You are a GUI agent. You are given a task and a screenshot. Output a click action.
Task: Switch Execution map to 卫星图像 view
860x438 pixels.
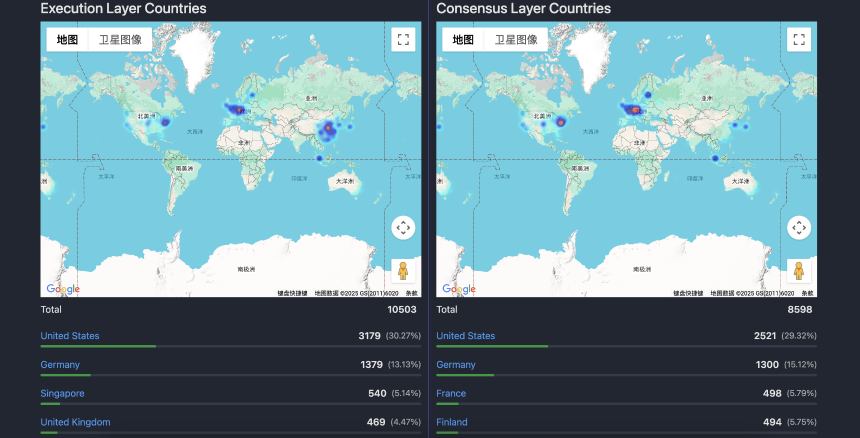click(120, 40)
